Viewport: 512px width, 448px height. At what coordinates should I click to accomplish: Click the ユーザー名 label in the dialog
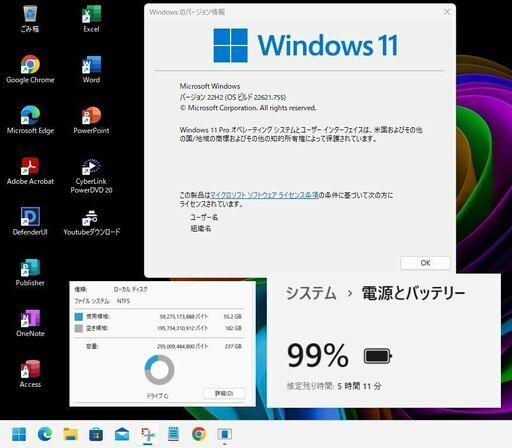tap(204, 217)
